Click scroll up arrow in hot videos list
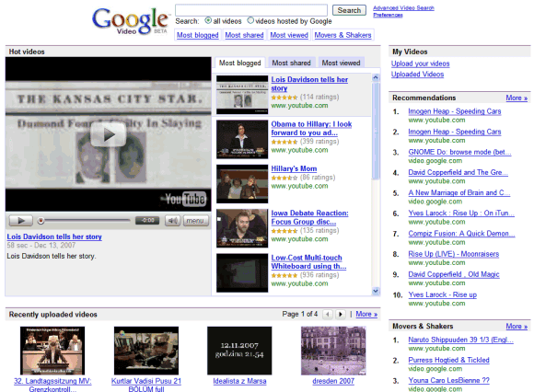Viewport: 534px width, 392px height. tap(376, 77)
